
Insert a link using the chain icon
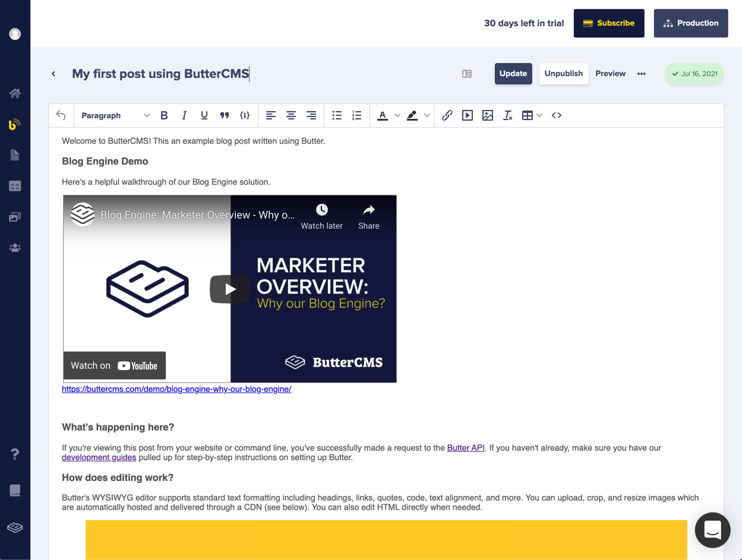tap(447, 115)
